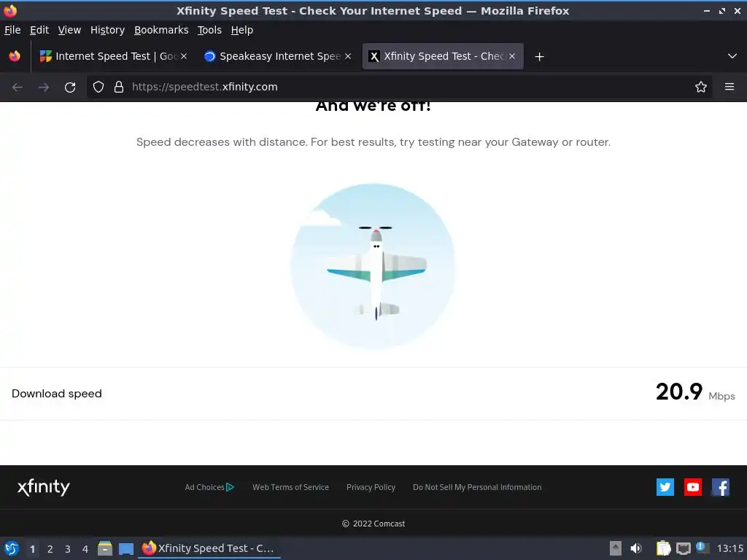Click the Firefox View icon
The image size is (747, 560).
[x=15, y=56]
